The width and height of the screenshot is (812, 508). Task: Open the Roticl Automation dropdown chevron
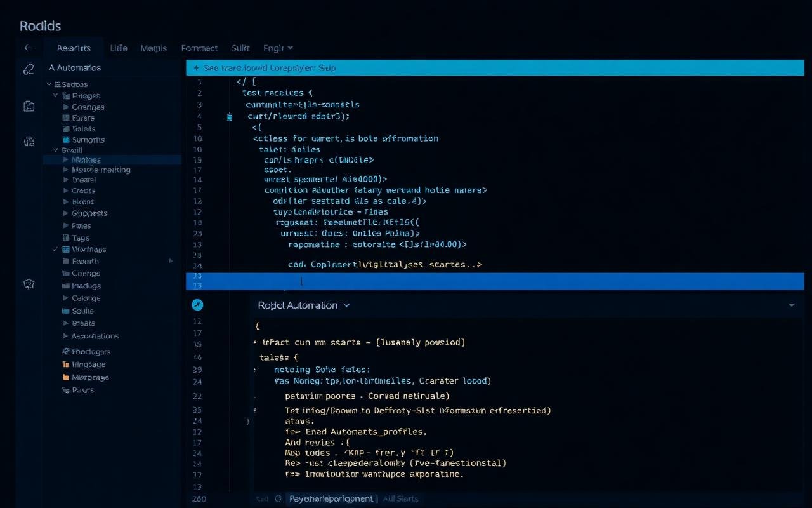coord(346,305)
